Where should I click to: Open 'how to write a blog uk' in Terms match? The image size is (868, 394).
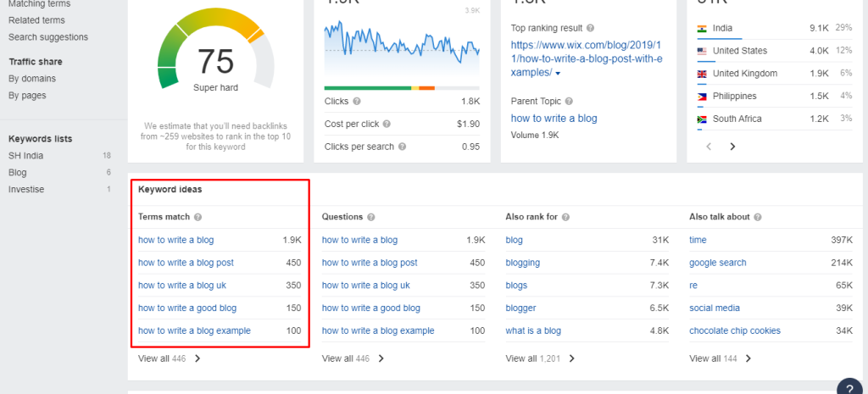[182, 286]
